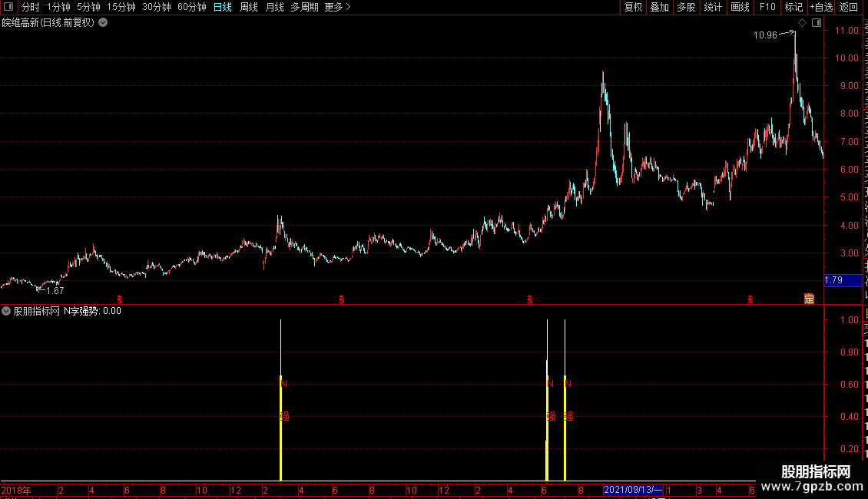Open the 画线 drawing tools
The height and width of the screenshot is (499, 868).
740,7
